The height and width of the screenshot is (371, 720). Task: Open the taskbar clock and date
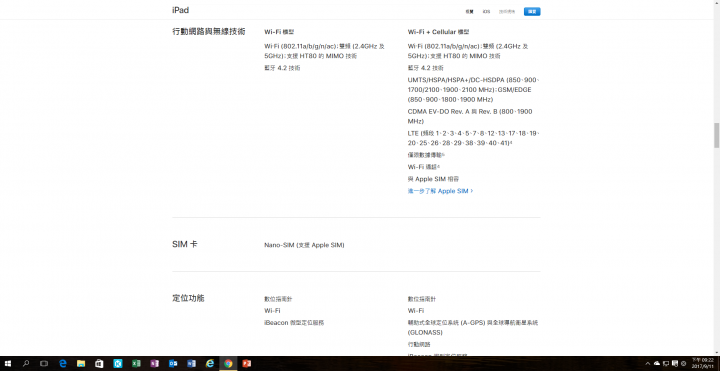click(703, 364)
